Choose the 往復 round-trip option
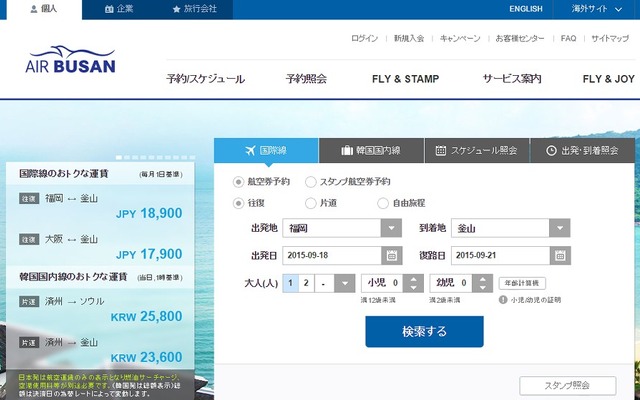 pos(238,203)
